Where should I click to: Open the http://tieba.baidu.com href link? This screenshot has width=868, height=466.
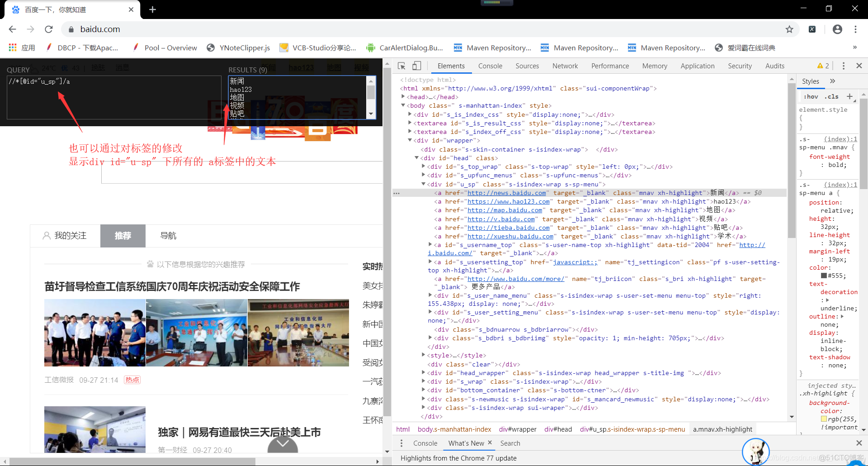pos(509,228)
